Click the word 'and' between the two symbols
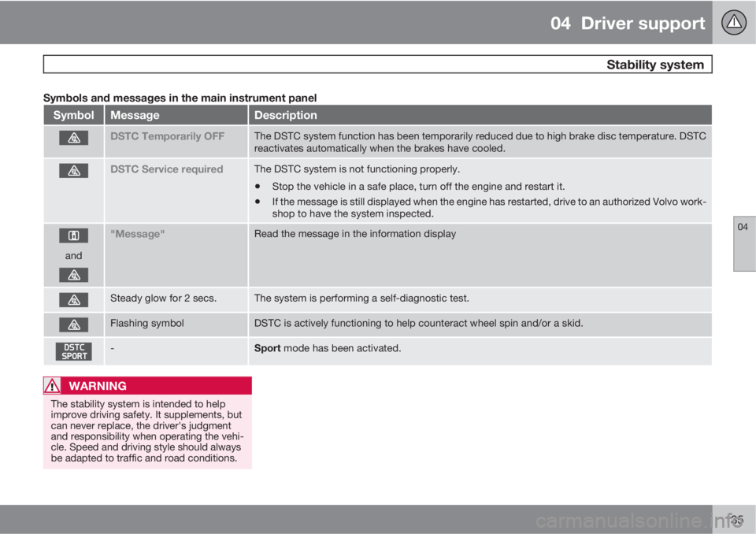 [x=73, y=256]
